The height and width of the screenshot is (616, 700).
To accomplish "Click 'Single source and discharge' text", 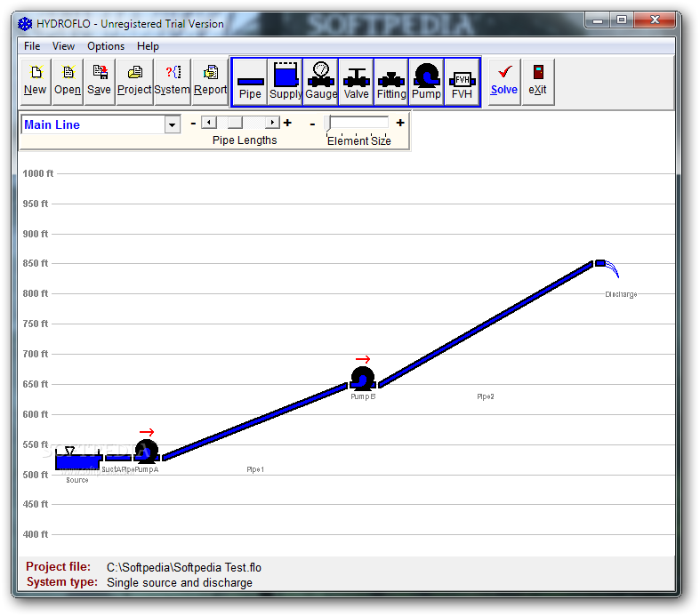I will (180, 582).
